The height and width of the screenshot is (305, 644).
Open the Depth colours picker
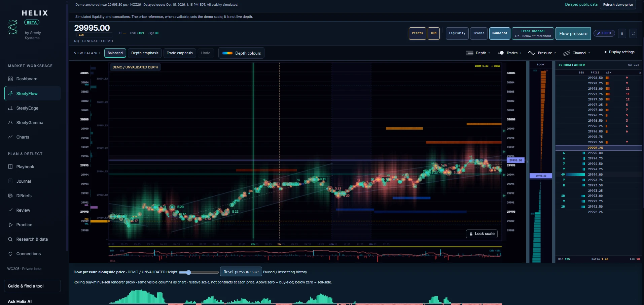pos(241,53)
